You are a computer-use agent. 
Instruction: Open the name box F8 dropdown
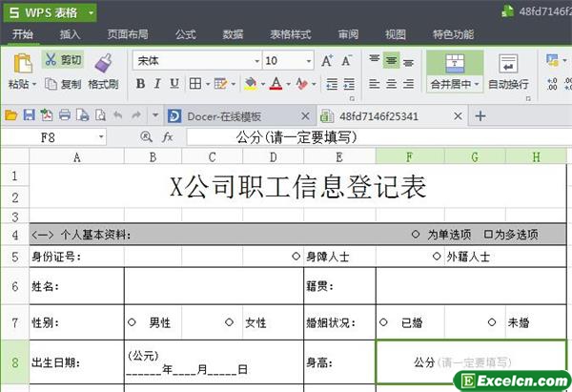point(101,137)
